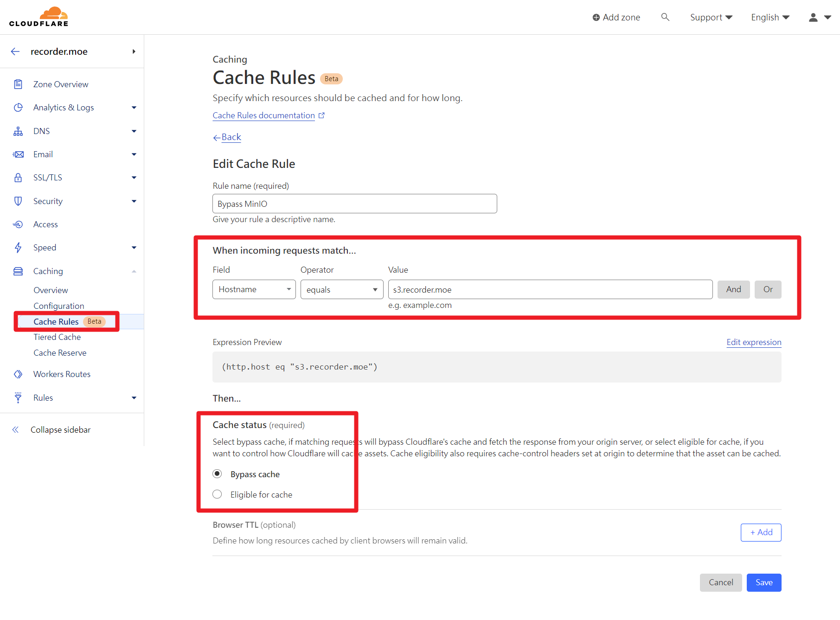Viewport: 840px width, 620px height.
Task: Click the DNS network icon
Action: (x=18, y=131)
